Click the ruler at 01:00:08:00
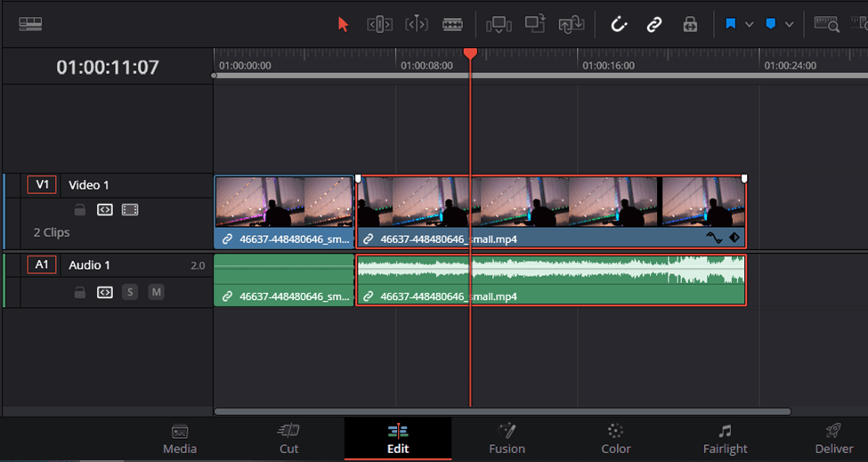 [426, 65]
